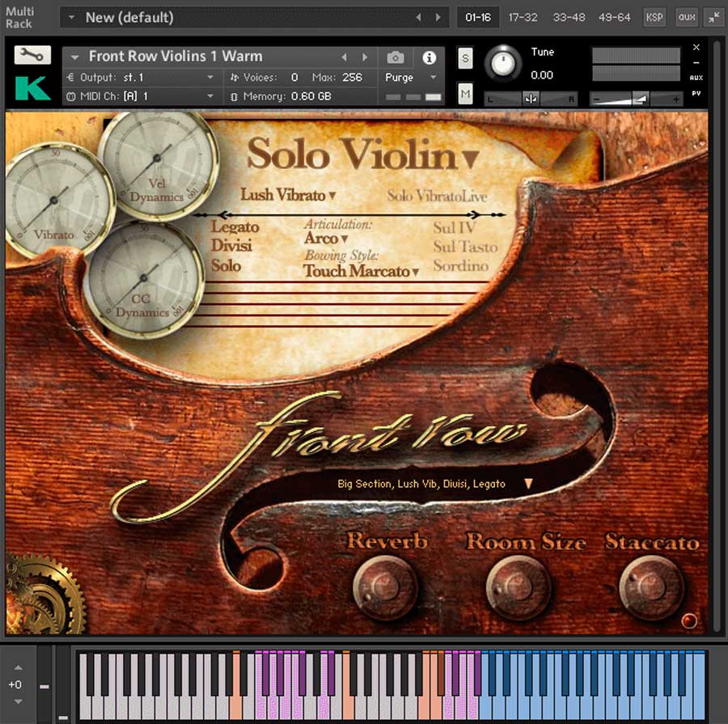The image size is (728, 724).
Task: Click the pan L-R slider
Action: [x=531, y=99]
